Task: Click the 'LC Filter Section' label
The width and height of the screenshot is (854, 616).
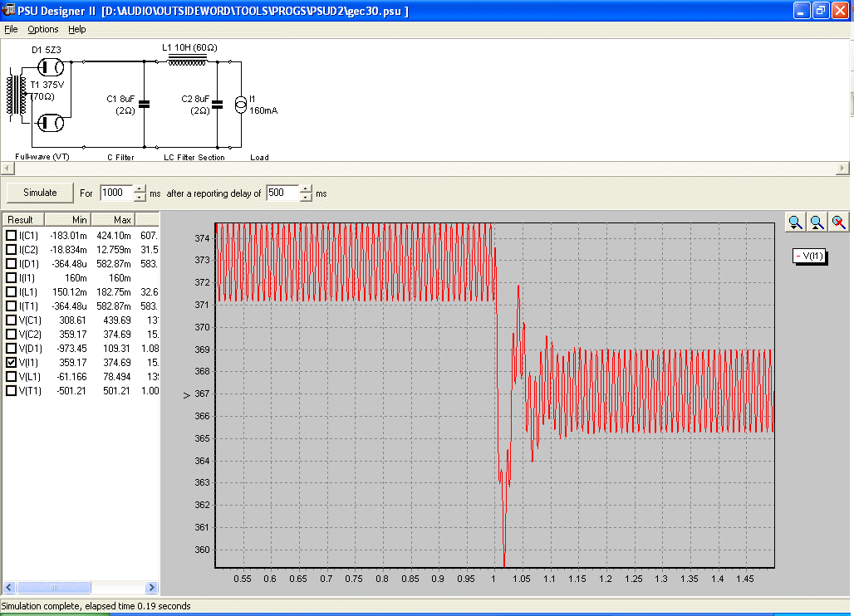Action: pos(194,157)
